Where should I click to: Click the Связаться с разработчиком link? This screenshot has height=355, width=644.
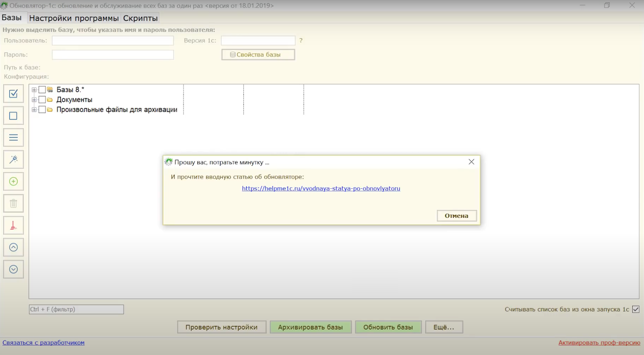pyautogui.click(x=43, y=343)
